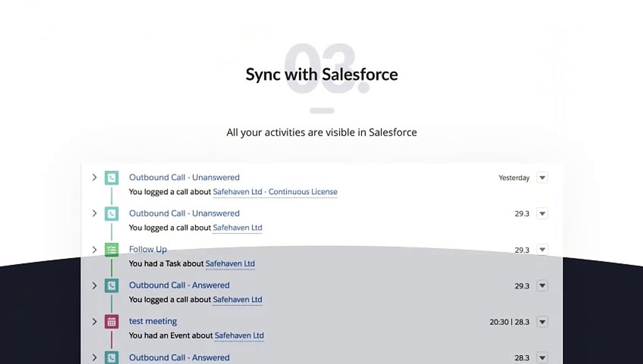
Task: Click 28.3 date of last Outbound Call row
Action: tap(522, 358)
